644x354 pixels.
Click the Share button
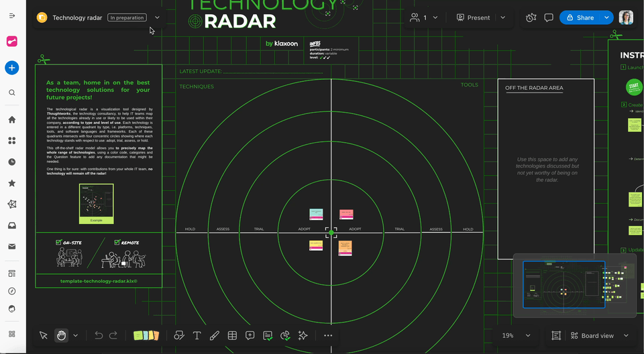point(580,17)
